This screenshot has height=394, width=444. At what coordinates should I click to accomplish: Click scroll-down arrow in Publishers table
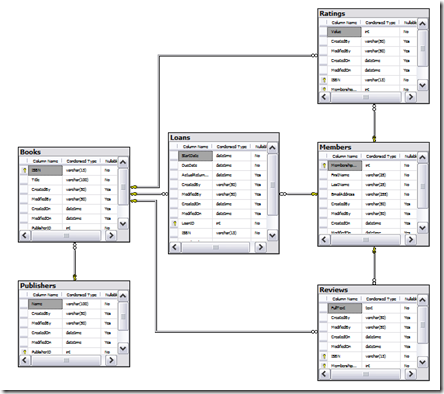[123, 348]
